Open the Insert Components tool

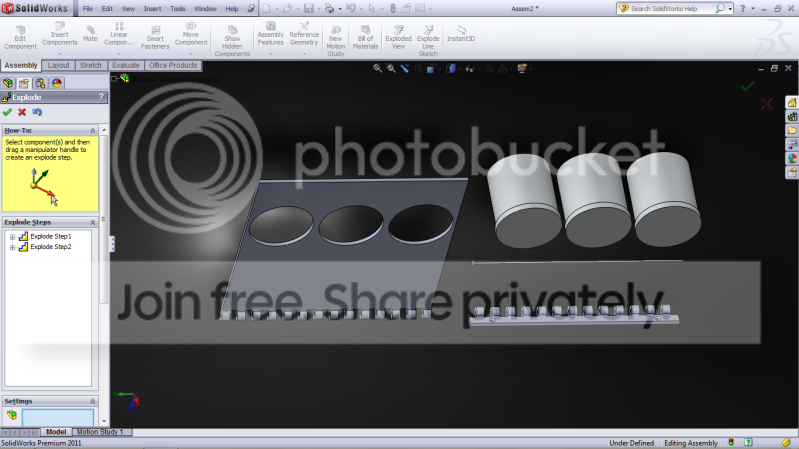60,34
